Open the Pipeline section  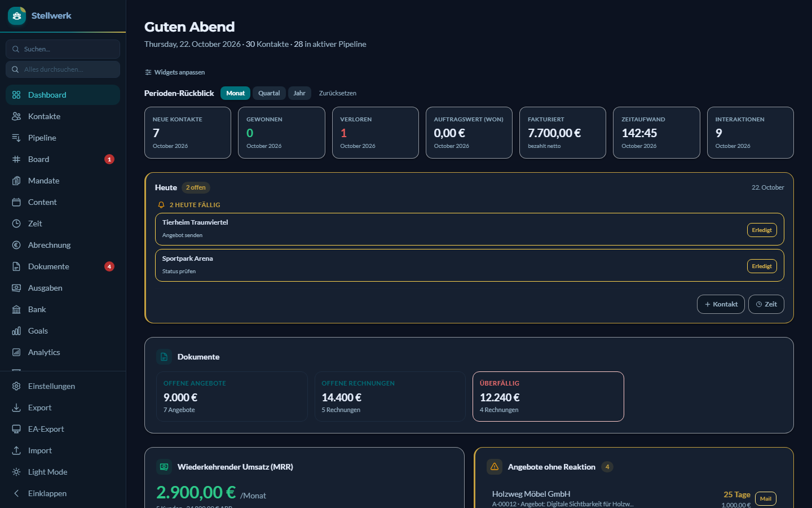click(63, 138)
